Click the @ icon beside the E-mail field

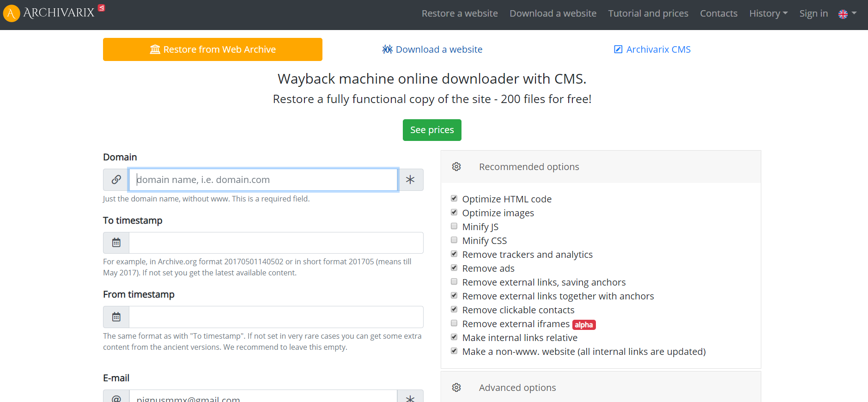(116, 398)
